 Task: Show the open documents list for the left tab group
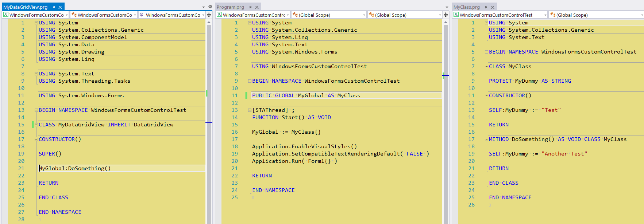(x=204, y=7)
